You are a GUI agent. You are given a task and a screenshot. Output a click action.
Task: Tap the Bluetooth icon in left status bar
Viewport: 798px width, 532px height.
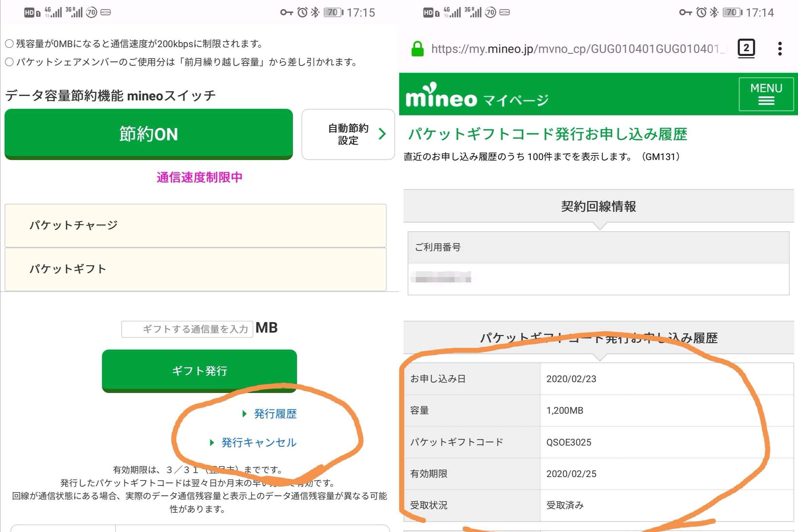pyautogui.click(x=315, y=13)
